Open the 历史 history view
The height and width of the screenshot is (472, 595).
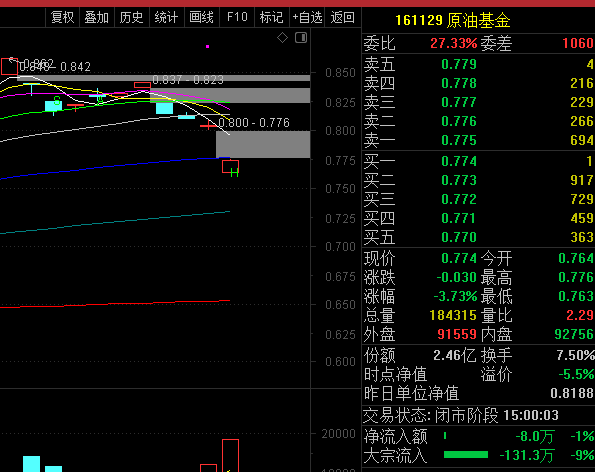(132, 17)
